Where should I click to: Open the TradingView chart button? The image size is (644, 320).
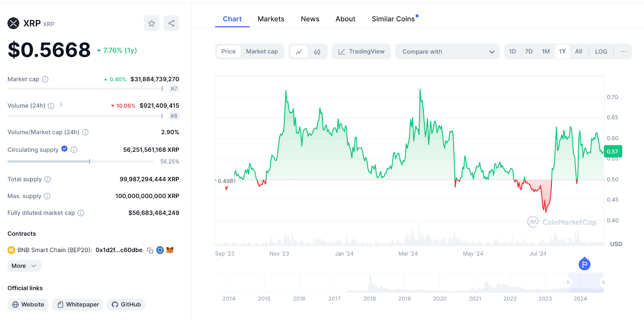[361, 52]
